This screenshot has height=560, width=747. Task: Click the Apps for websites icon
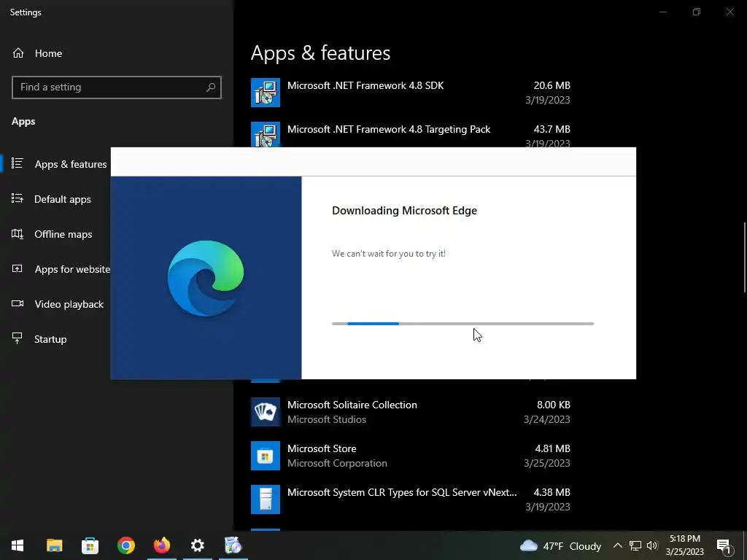click(18, 268)
